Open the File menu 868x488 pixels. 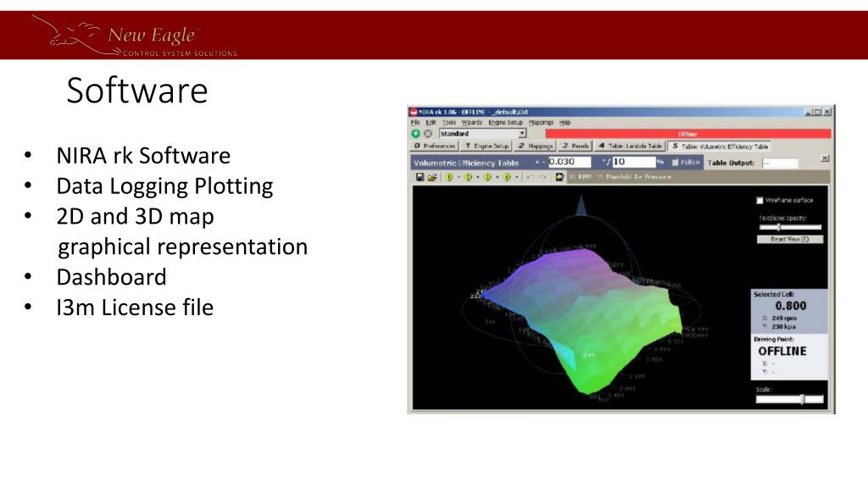[x=415, y=122]
